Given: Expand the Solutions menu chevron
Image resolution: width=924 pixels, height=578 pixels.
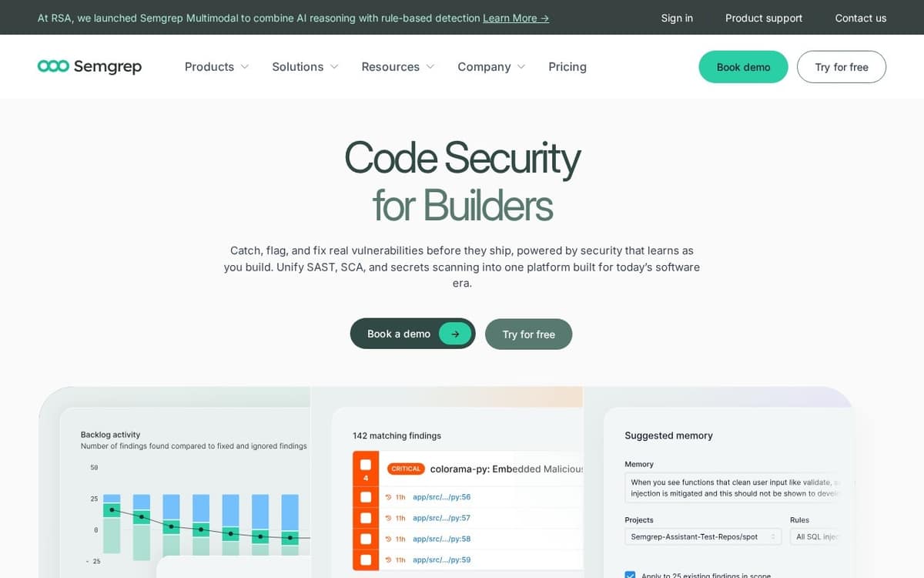Looking at the screenshot, I should [x=334, y=67].
